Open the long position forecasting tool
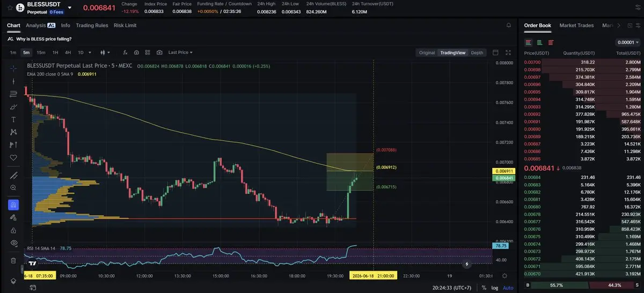Image resolution: width=644 pixels, height=293 pixels. click(13, 145)
